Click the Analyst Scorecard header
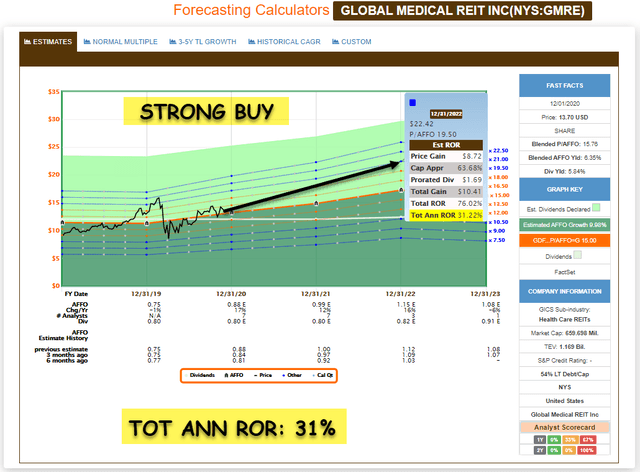640x472 pixels. pyautogui.click(x=564, y=427)
